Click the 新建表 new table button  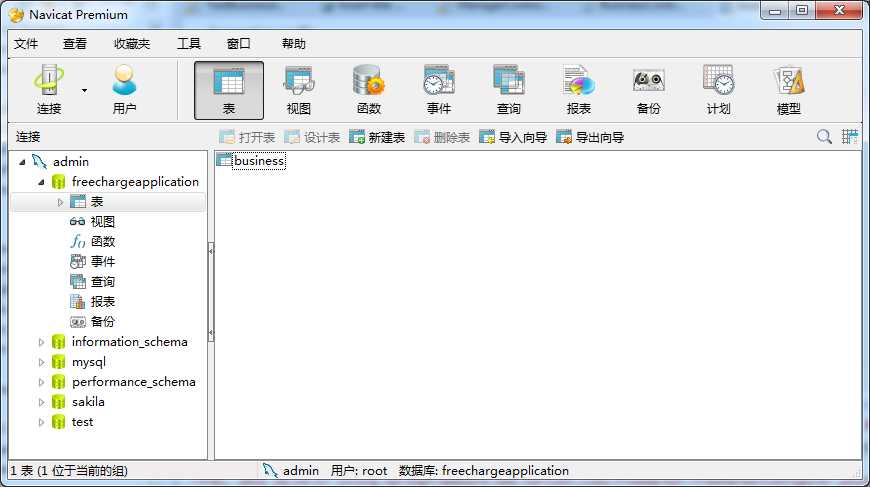tap(377, 137)
